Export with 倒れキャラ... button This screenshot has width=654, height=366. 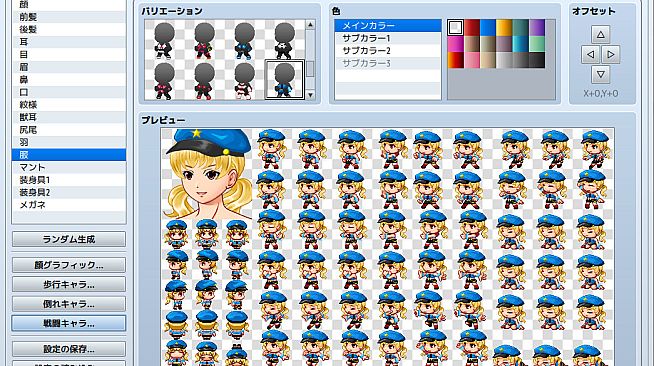click(x=69, y=304)
